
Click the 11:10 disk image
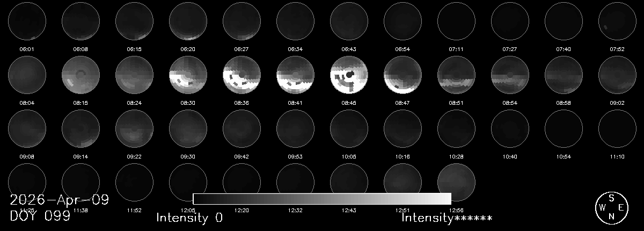pyautogui.click(x=617, y=129)
